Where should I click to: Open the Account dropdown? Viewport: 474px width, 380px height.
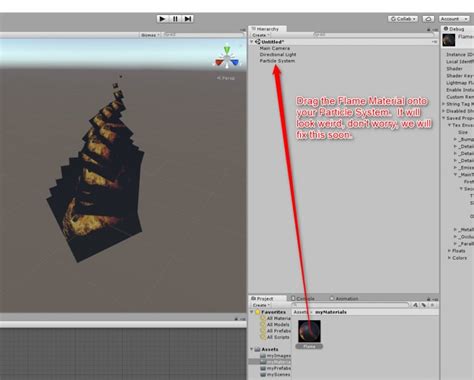click(x=454, y=19)
